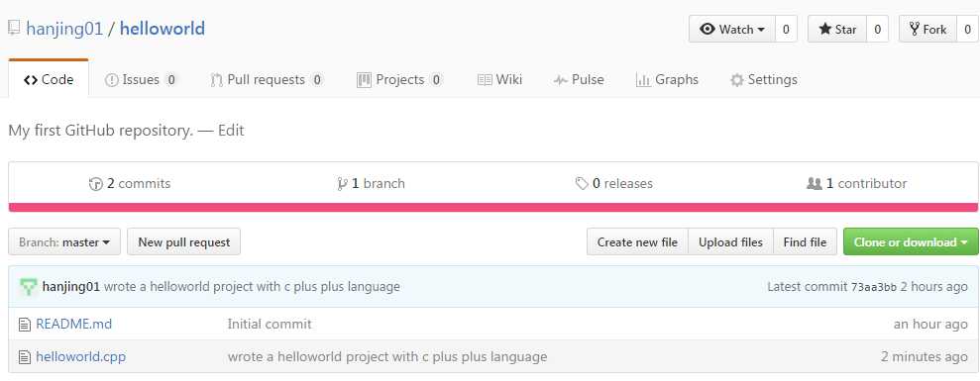Screen dimensions: 980x381
Task: Open the README.md file
Action: (73, 325)
